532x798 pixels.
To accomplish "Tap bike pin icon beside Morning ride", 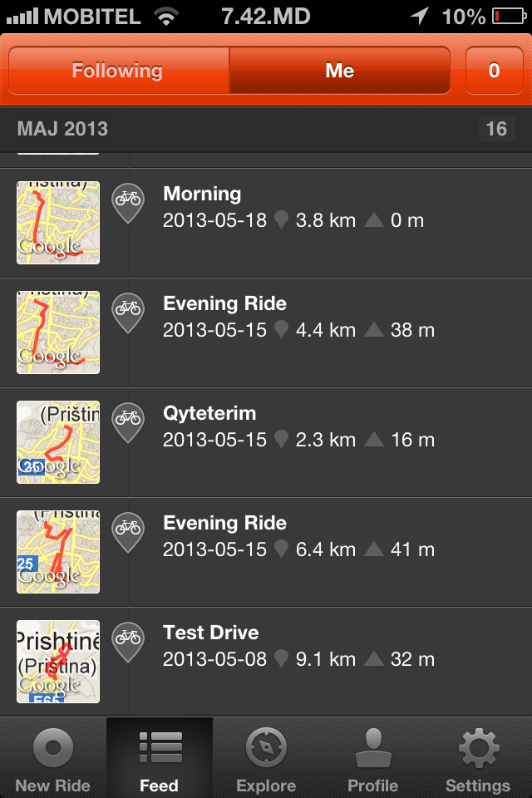I will [x=128, y=201].
